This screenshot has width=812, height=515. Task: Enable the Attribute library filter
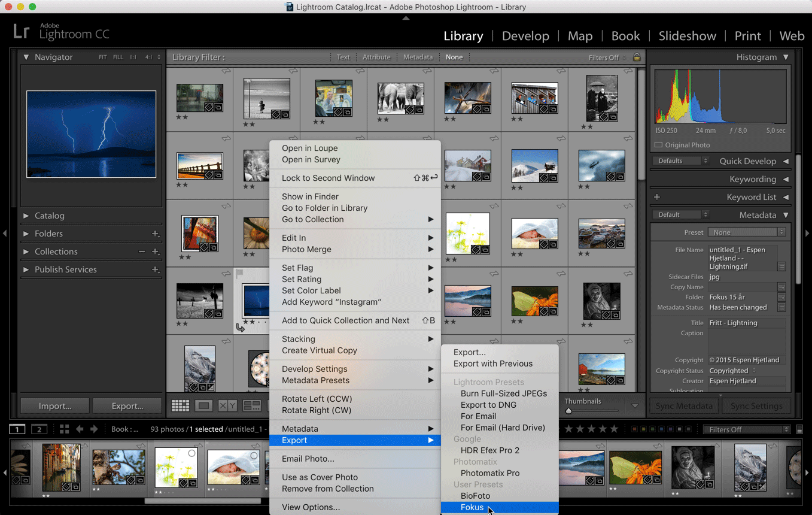[x=376, y=57]
